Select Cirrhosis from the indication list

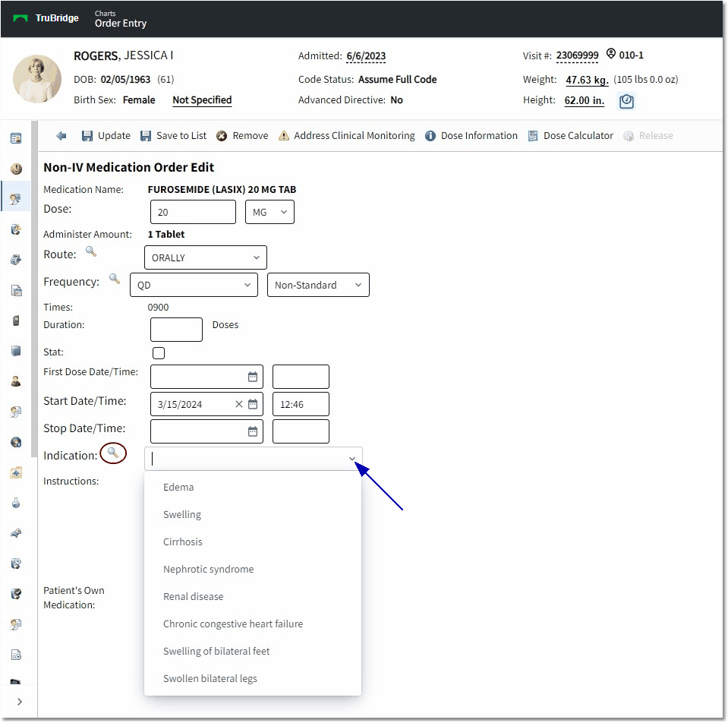[253, 542]
